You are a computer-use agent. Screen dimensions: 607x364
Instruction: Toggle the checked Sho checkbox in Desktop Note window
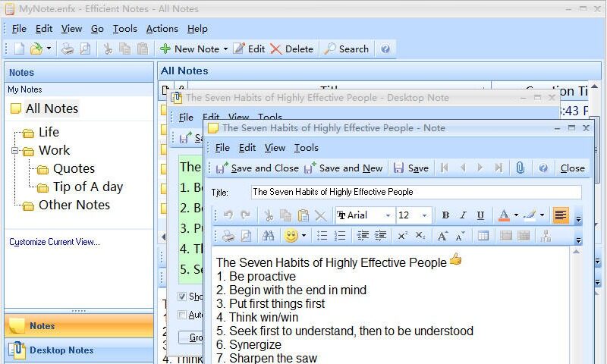point(182,297)
